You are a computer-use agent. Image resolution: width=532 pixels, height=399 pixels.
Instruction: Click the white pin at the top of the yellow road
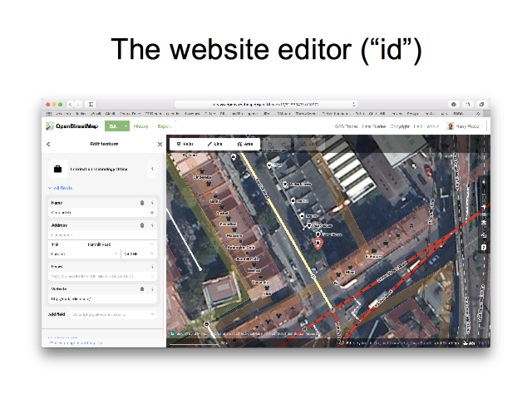pos(234,157)
